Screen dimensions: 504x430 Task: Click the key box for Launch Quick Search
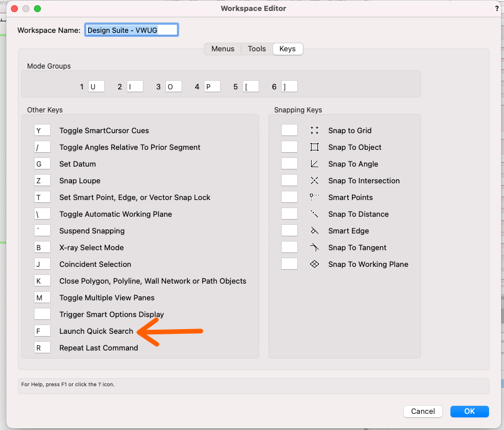pyautogui.click(x=42, y=331)
